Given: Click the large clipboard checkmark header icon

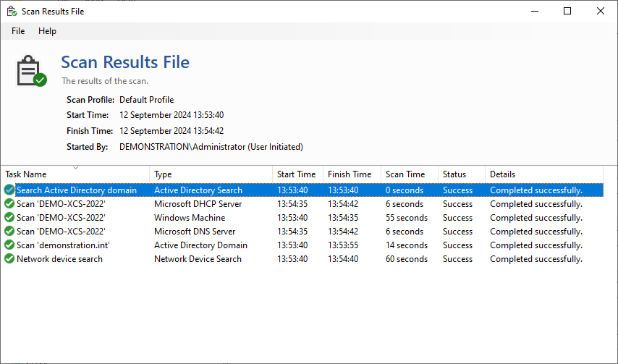Looking at the screenshot, I should [x=31, y=71].
